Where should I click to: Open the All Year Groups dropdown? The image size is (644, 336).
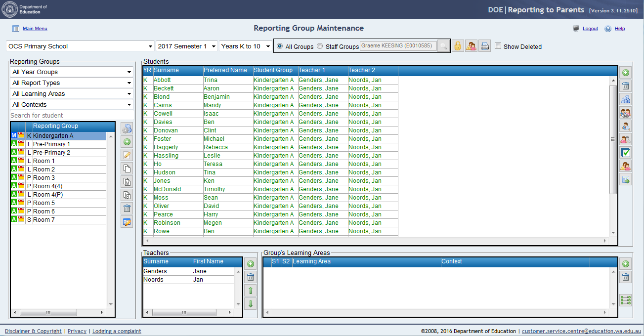pos(72,72)
